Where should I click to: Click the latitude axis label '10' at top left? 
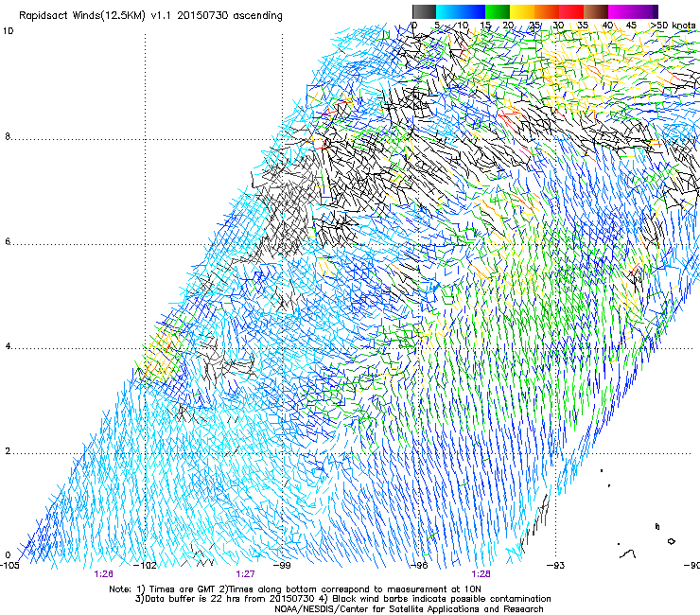pyautogui.click(x=8, y=31)
